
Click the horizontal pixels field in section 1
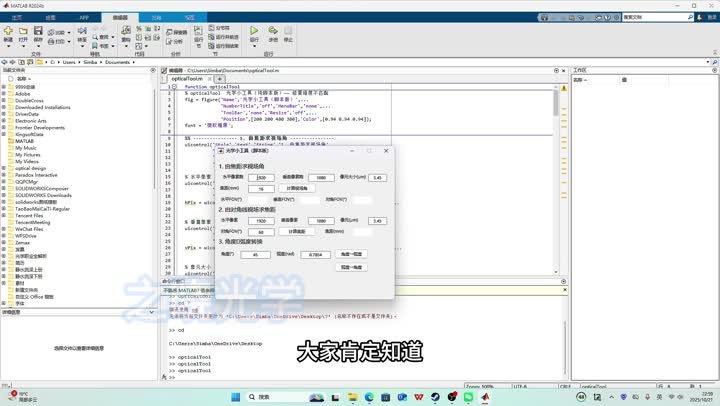[261, 178]
